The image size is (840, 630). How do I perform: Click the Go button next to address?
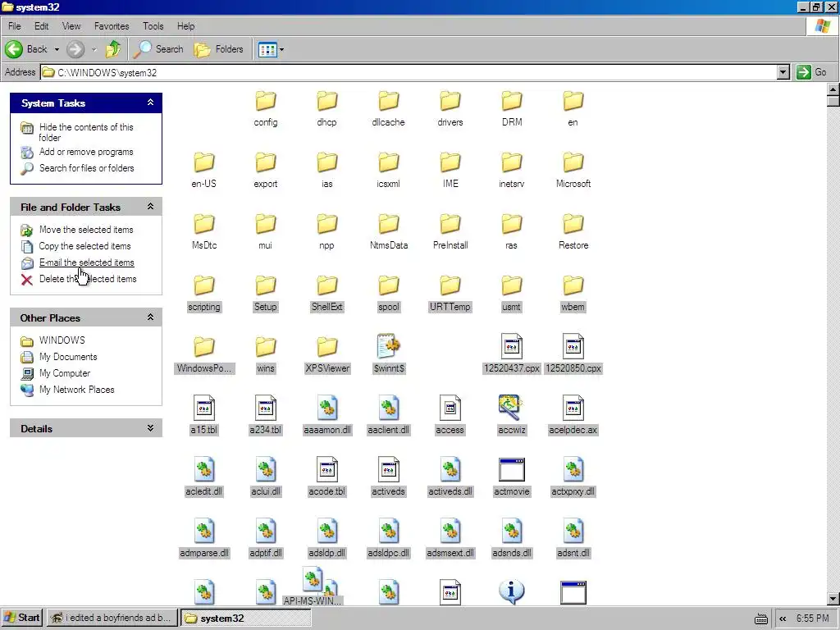click(x=811, y=72)
